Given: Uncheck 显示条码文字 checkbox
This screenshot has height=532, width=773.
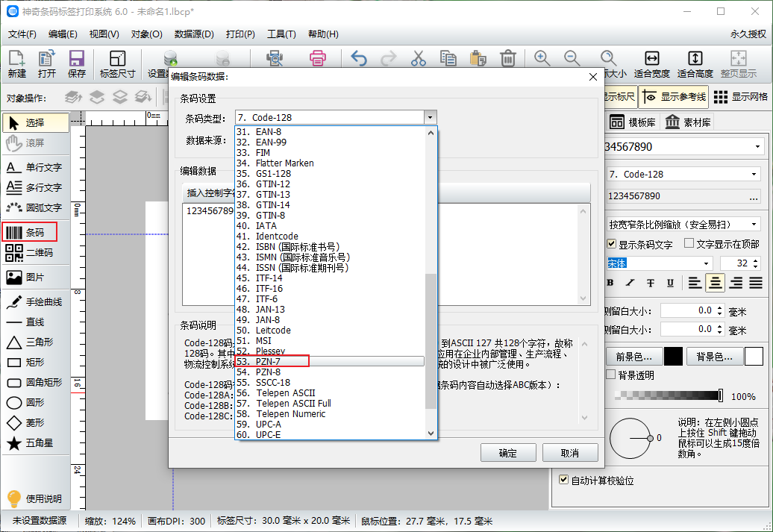Looking at the screenshot, I should point(612,244).
